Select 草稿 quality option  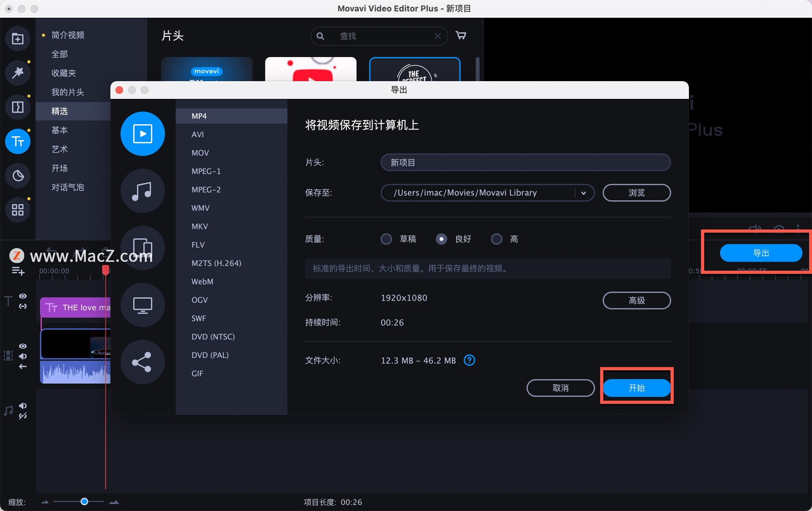click(x=386, y=239)
